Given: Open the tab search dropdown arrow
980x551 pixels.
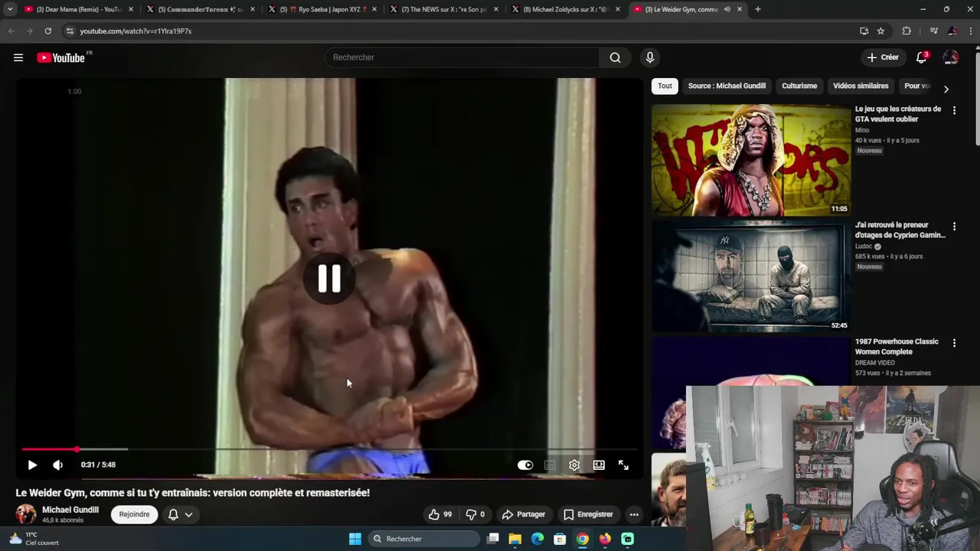Looking at the screenshot, I should (10, 9).
